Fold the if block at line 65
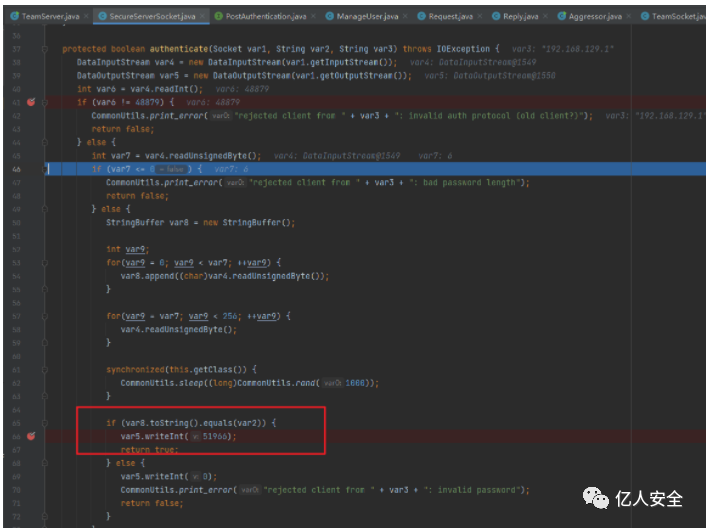The height and width of the screenshot is (530, 706). [45, 423]
